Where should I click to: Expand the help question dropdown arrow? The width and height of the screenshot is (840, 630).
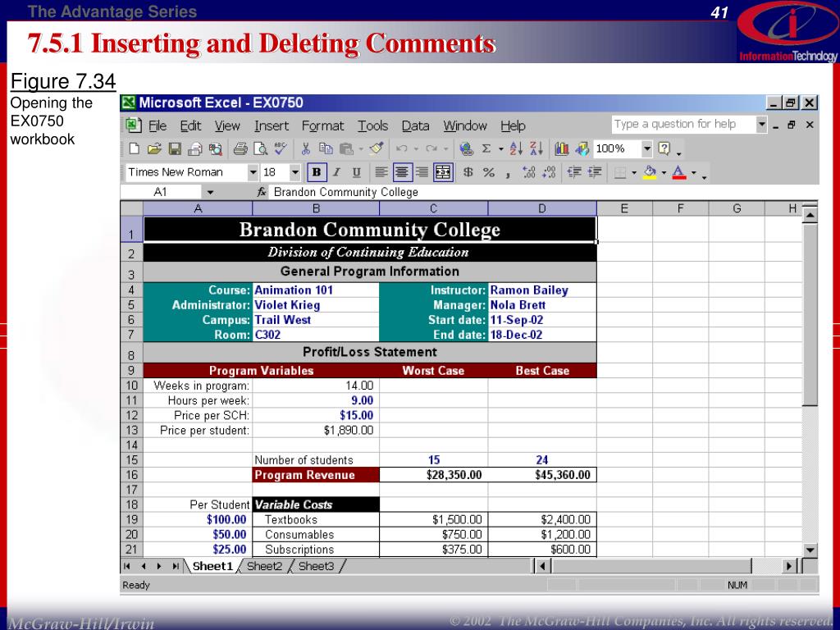[761, 125]
